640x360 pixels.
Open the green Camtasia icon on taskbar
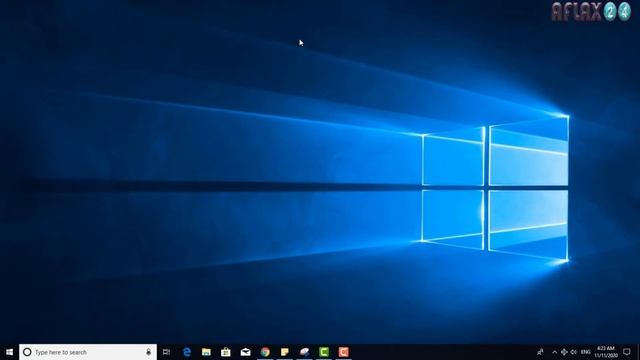click(324, 352)
